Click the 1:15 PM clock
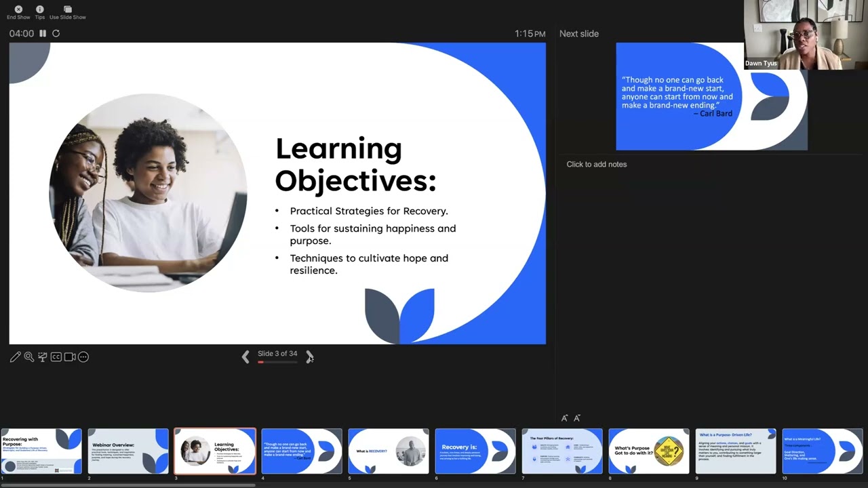868x488 pixels. [530, 33]
